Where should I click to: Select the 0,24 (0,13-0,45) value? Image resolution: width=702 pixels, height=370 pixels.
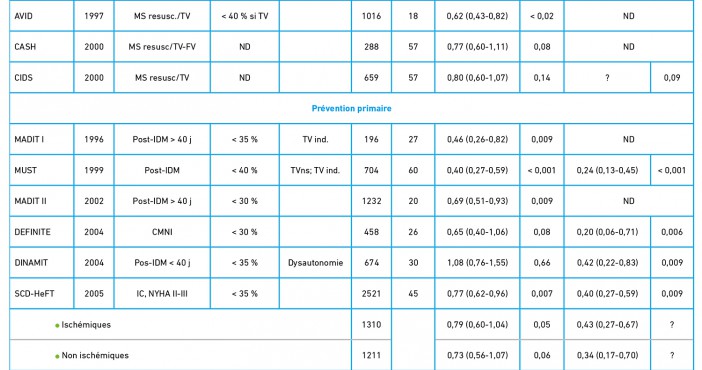607,170
